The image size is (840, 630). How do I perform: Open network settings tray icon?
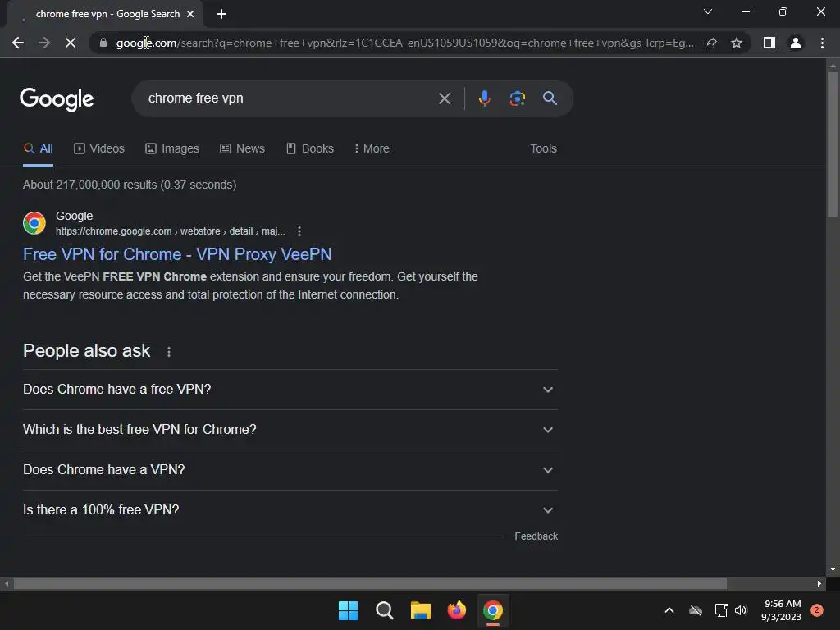click(x=721, y=610)
